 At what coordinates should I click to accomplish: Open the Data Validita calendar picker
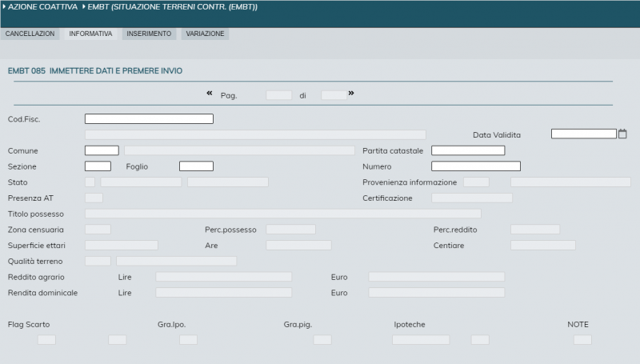[x=622, y=134]
